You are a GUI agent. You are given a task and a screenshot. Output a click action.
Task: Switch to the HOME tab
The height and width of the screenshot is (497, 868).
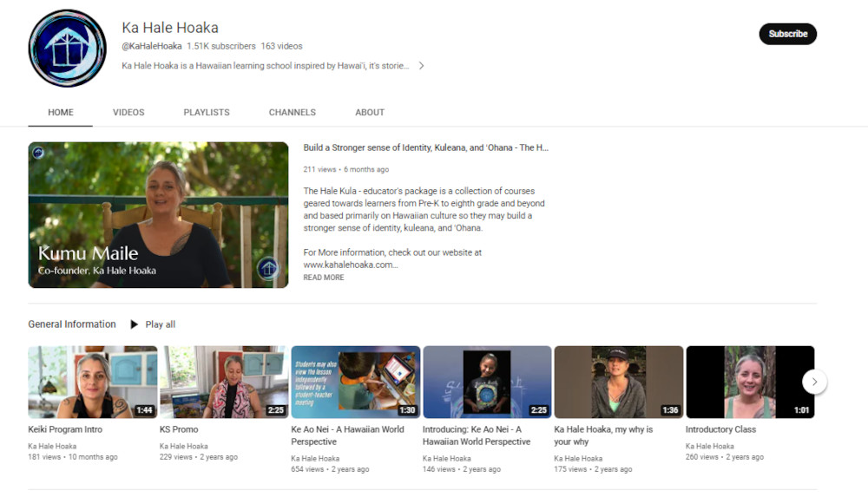coord(61,113)
